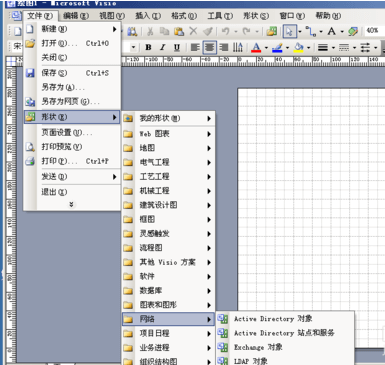Open the line color dropdown arrow
The image size is (385, 365).
click(x=287, y=48)
